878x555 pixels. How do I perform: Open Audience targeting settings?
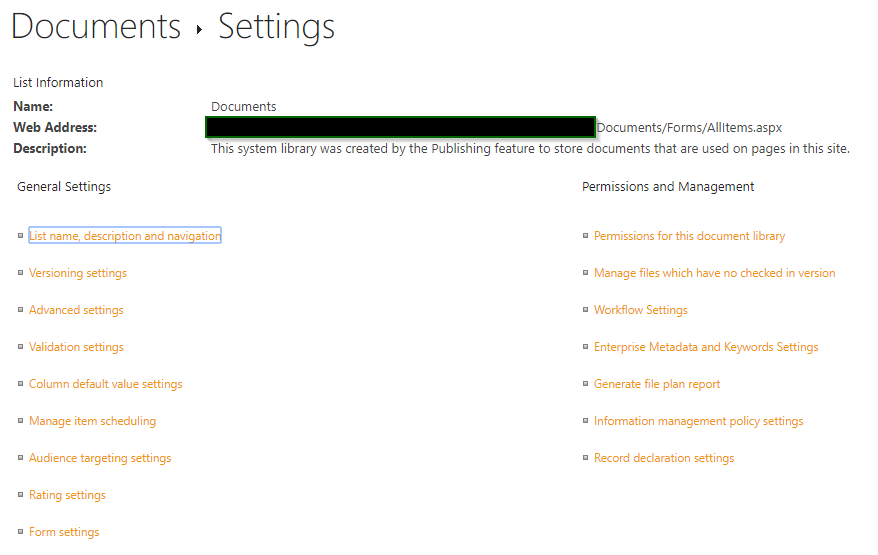click(x=100, y=458)
